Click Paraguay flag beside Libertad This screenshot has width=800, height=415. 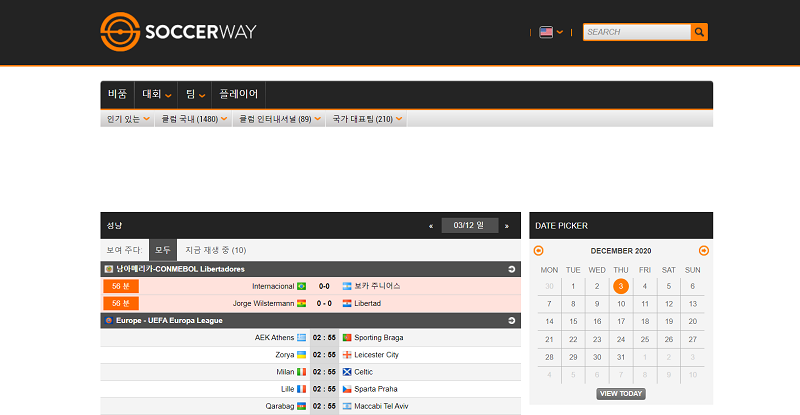347,303
